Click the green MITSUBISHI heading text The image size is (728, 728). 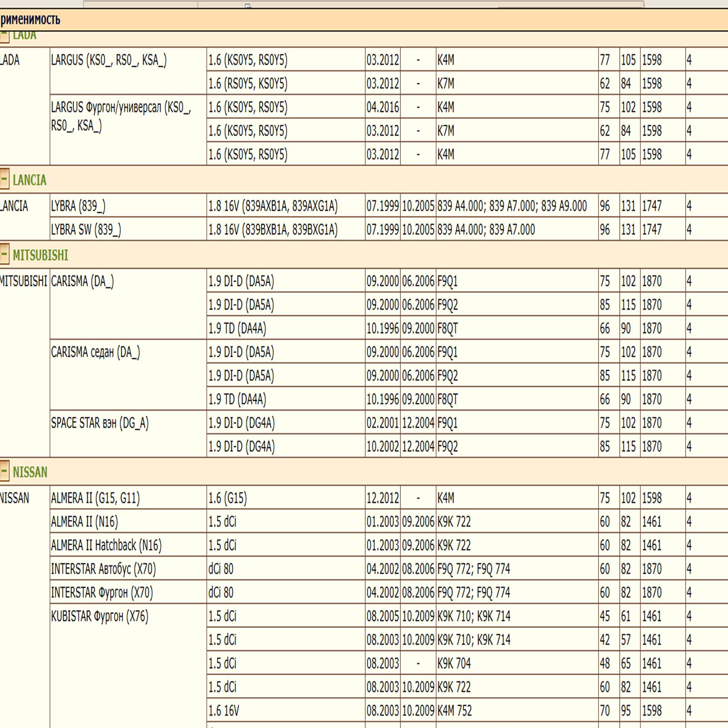point(40,255)
